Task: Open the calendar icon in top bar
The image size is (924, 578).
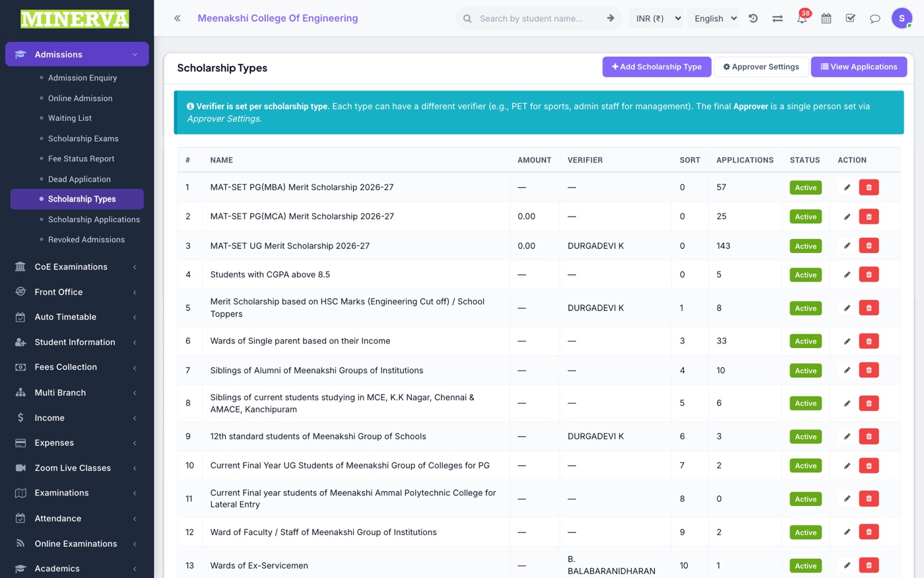Action: click(x=826, y=18)
